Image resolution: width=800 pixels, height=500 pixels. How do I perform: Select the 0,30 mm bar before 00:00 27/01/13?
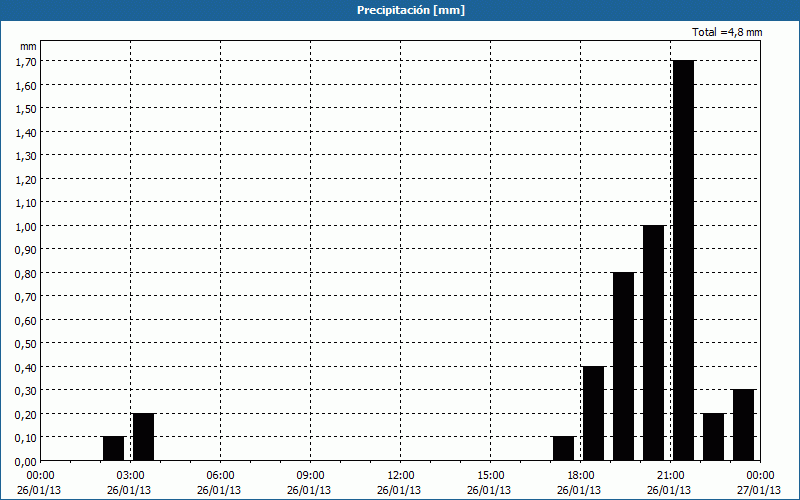[x=743, y=425]
